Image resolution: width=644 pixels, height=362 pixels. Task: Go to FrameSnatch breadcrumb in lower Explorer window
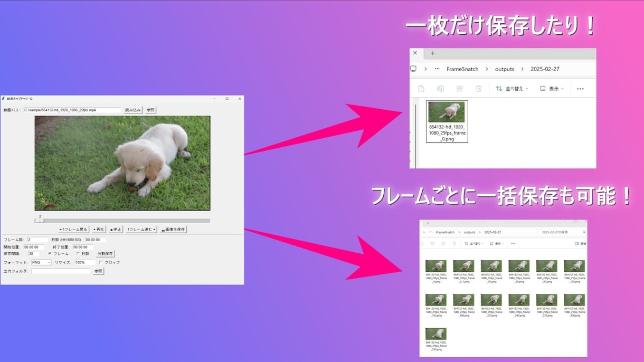445,232
